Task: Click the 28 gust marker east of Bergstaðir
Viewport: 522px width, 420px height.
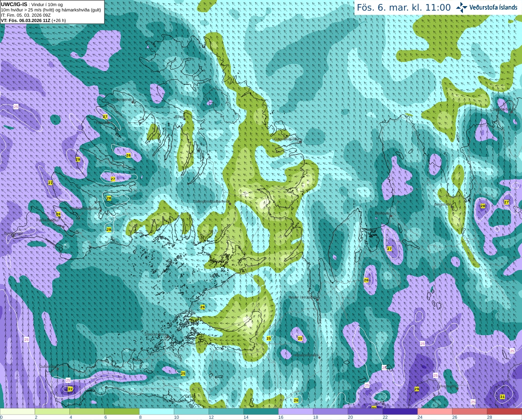Action: (483, 206)
